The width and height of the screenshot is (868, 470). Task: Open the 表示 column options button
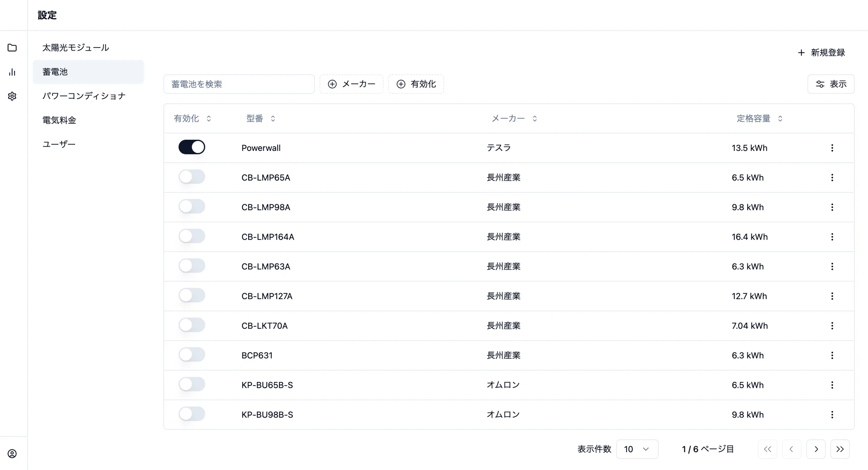tap(831, 84)
